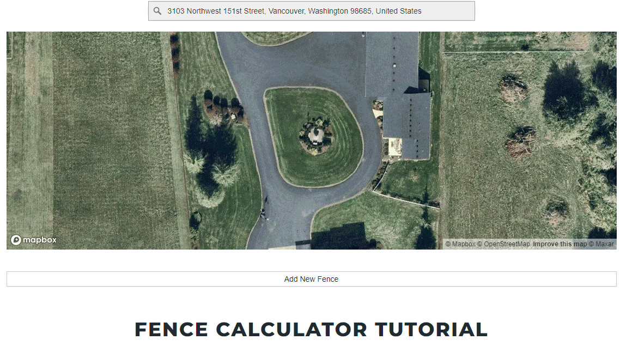Image resolution: width=620 pixels, height=364 pixels.
Task: Click the magnifying glass search icon
Action: pyautogui.click(x=157, y=10)
